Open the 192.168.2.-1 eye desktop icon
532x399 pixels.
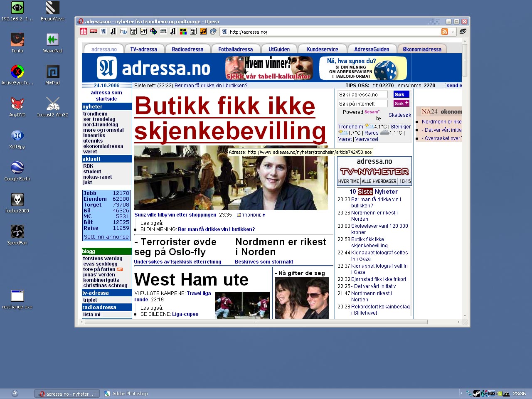point(17,11)
